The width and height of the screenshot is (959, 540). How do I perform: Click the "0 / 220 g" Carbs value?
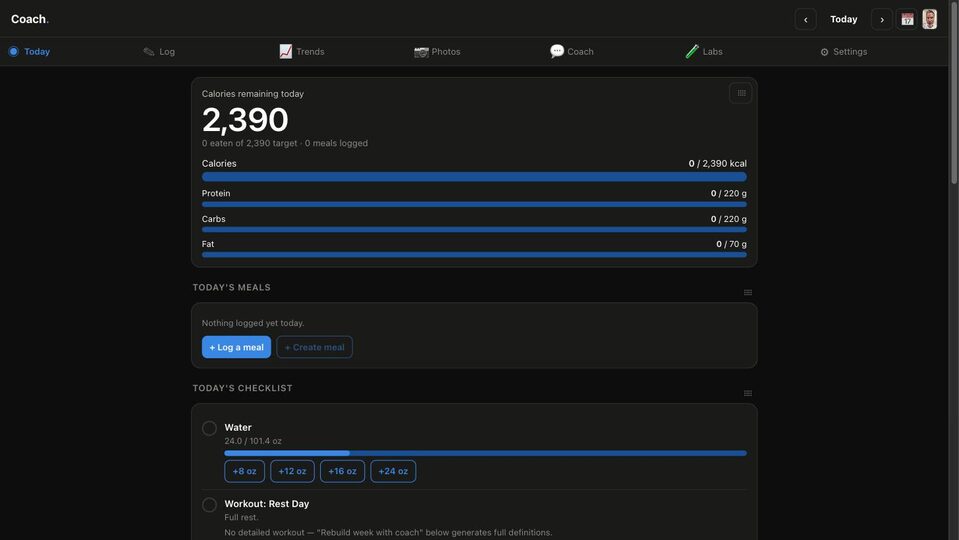click(x=728, y=219)
